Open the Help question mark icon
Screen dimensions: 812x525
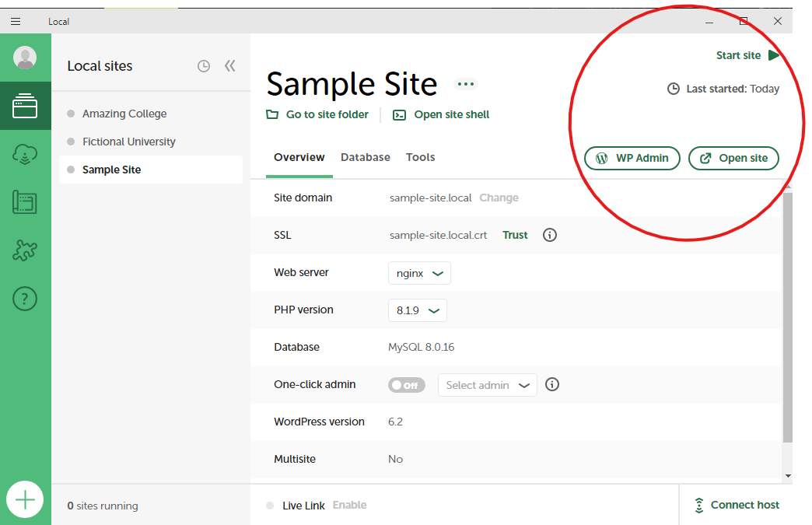(25, 299)
